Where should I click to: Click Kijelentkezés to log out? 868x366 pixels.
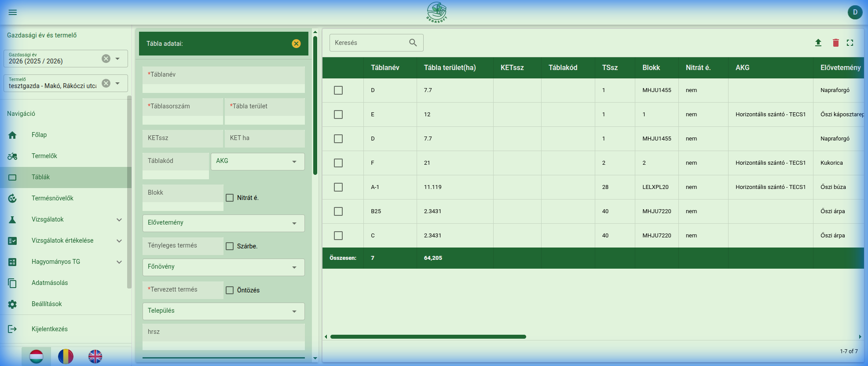pos(49,329)
